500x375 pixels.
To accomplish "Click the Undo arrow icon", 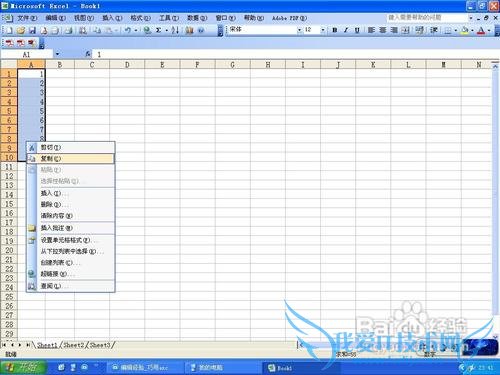I will tap(128, 30).
